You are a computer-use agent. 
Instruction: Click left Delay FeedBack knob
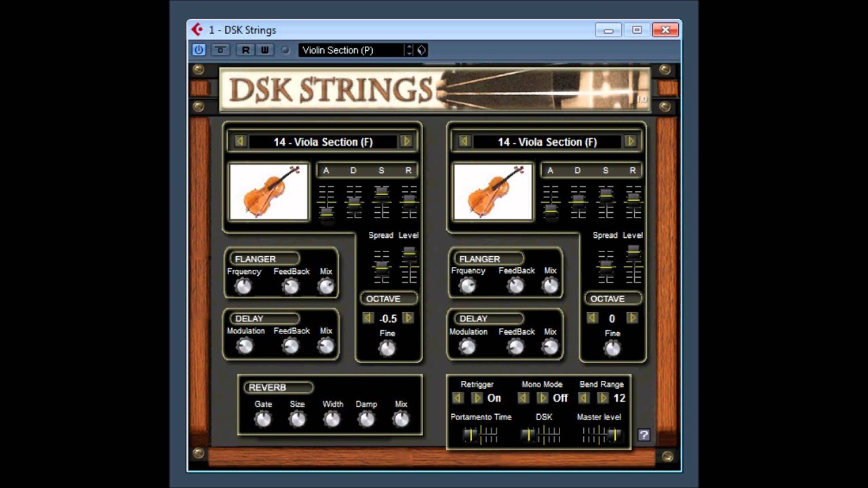291,346
